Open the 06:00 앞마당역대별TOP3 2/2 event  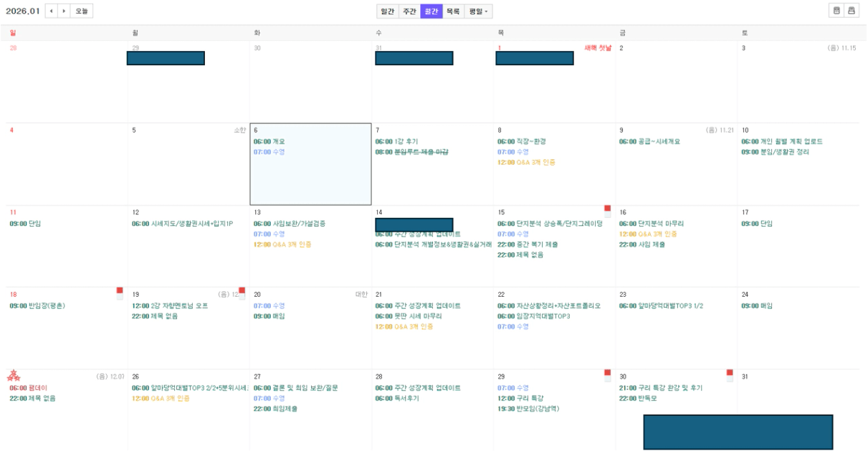[x=189, y=388]
